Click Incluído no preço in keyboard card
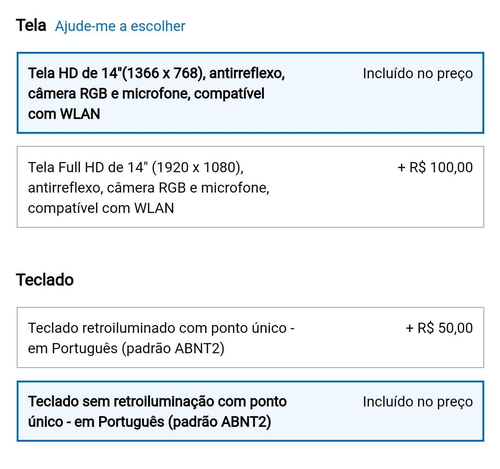500x469 pixels. click(x=418, y=402)
